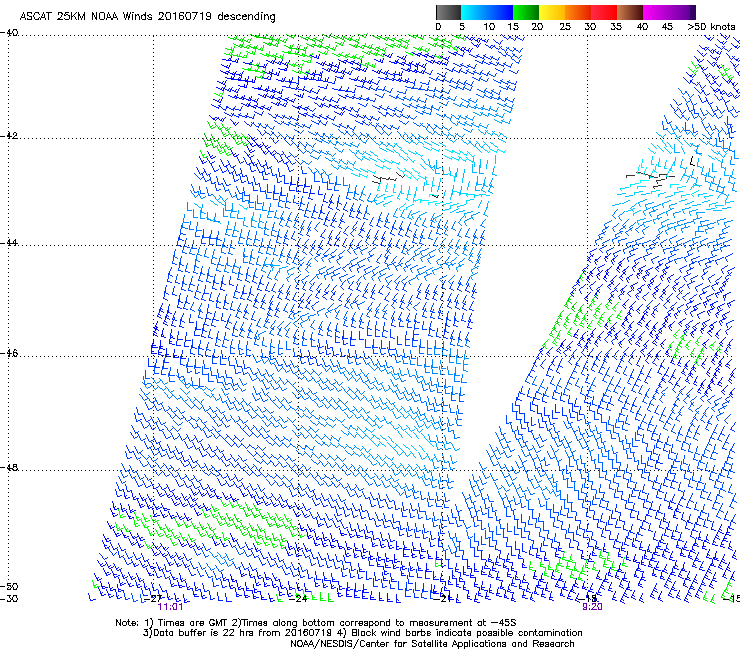Pick the brown 35-40 knots legend segment
The height and width of the screenshot is (650, 740).
[630, 12]
